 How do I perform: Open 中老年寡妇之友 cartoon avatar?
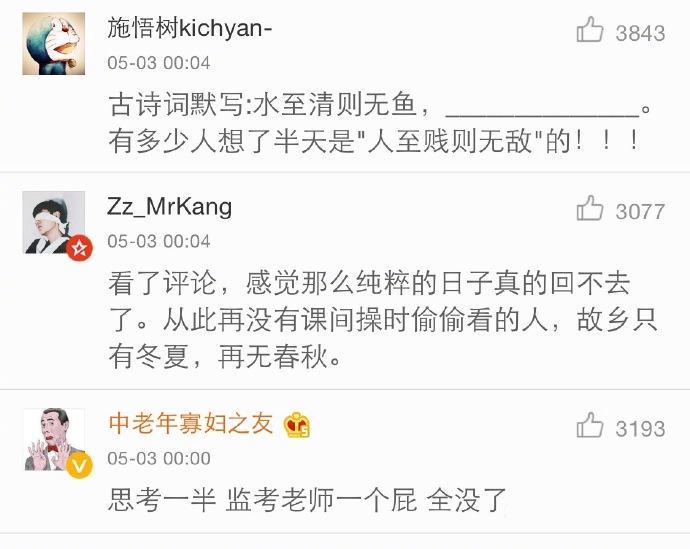[x=54, y=439]
